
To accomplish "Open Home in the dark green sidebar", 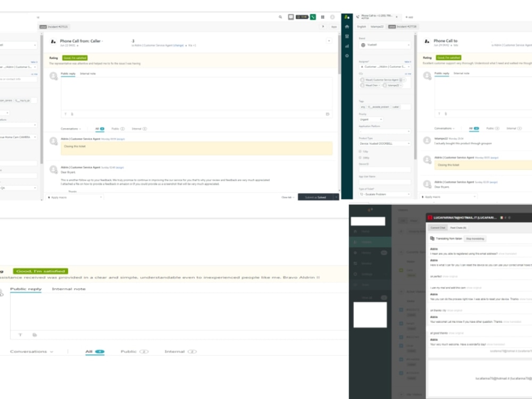I will (347, 27).
